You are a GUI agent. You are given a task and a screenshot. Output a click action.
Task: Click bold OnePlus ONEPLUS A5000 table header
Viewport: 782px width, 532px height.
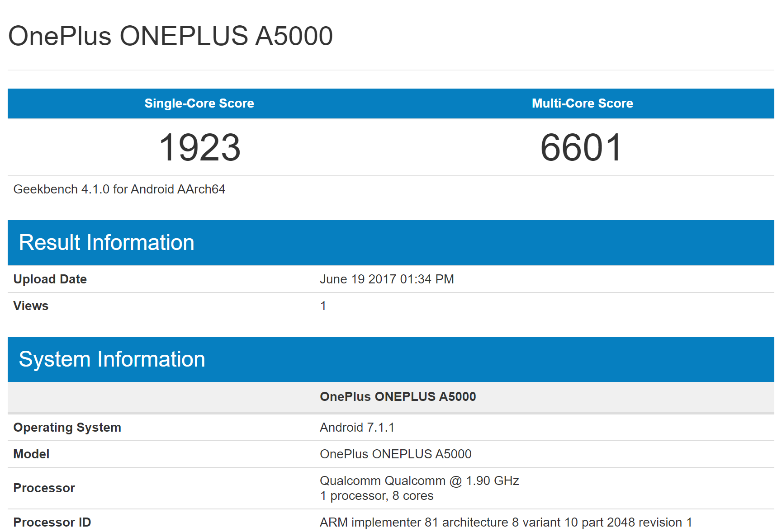[x=398, y=397]
